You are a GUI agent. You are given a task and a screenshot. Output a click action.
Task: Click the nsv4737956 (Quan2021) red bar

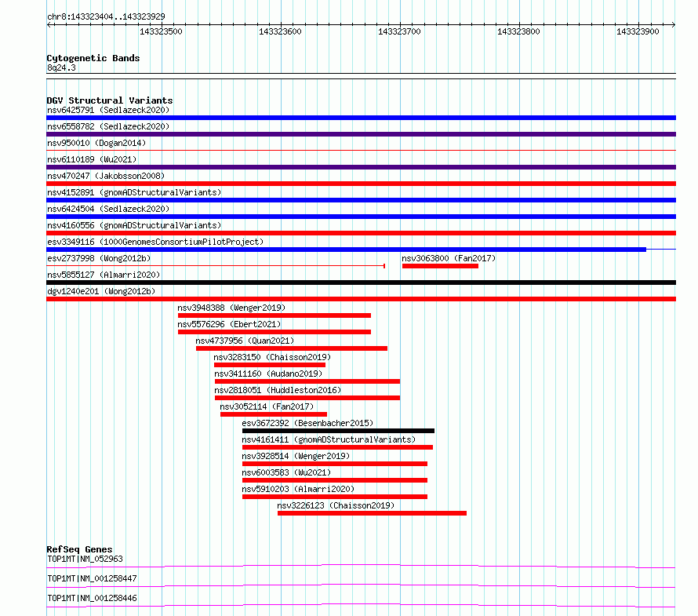click(292, 348)
